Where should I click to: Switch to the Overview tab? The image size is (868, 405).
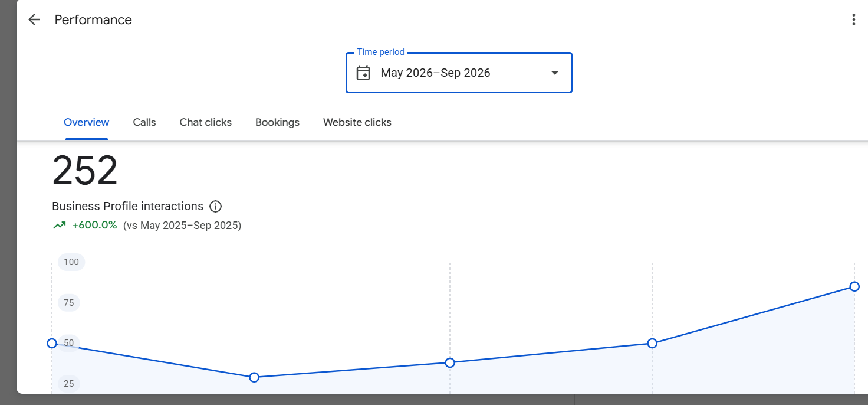click(86, 122)
